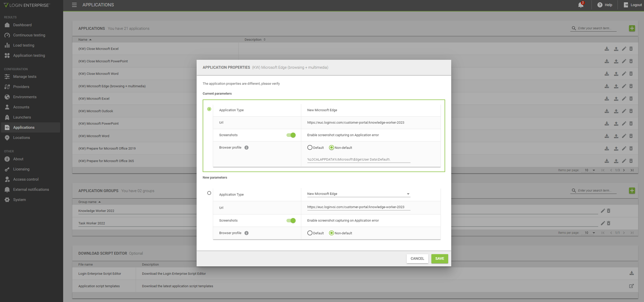This screenshot has width=644, height=302.
Task: Sort applications by Description column
Action: tap(255, 40)
